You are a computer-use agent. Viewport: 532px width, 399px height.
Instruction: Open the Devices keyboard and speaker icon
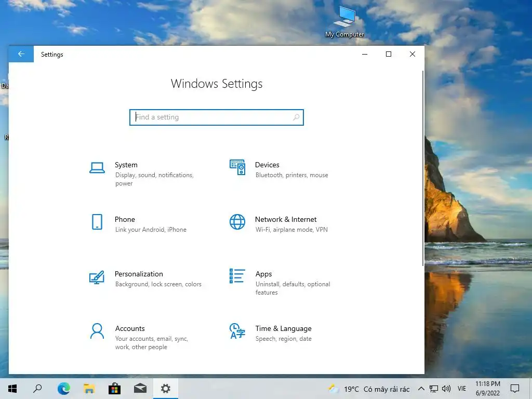(237, 167)
